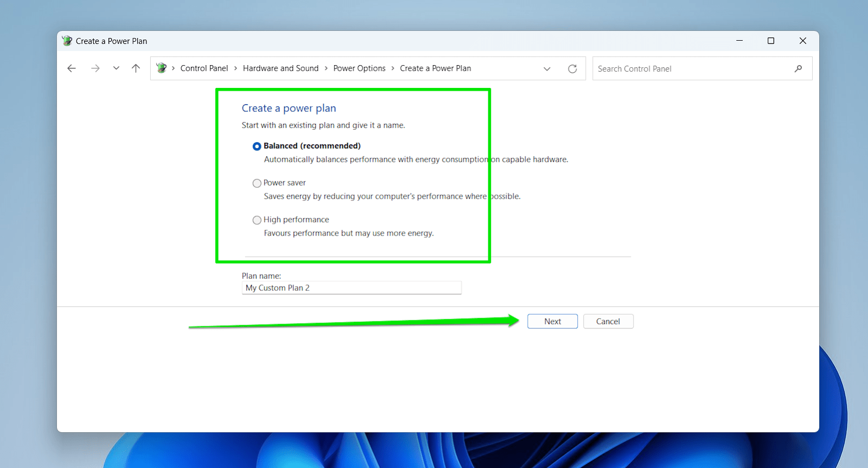Click 'Favours performance but may use more energy' text
Viewport: 868px width, 468px height.
349,233
